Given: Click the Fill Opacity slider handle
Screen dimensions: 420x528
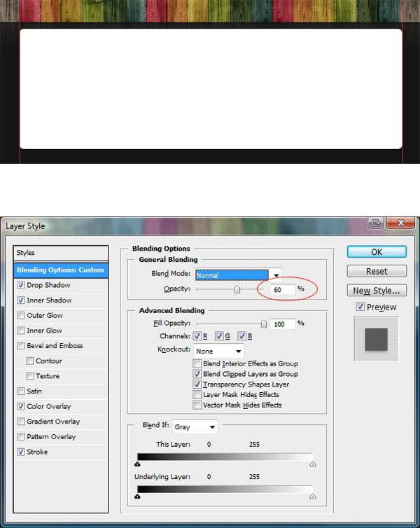Looking at the screenshot, I should click(x=264, y=324).
